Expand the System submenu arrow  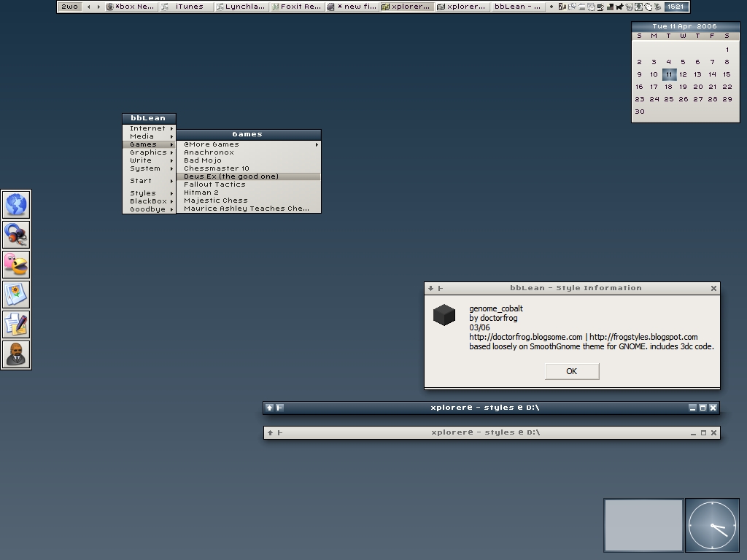[171, 168]
